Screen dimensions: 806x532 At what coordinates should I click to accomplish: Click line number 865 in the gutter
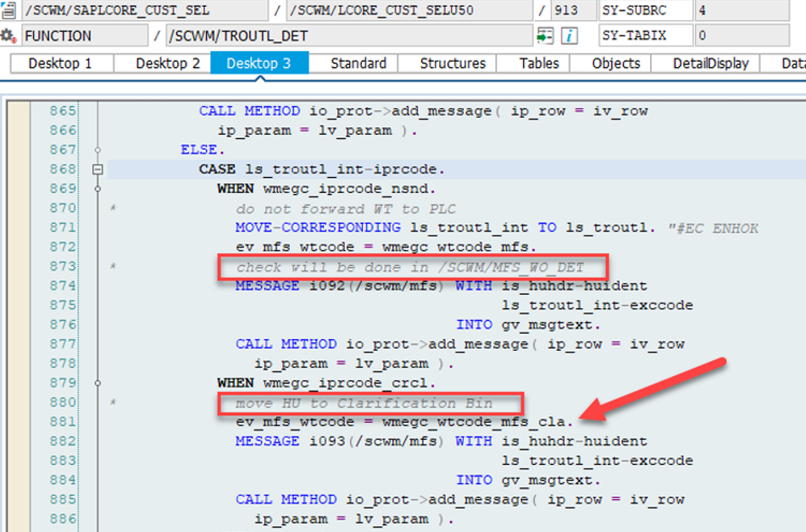(x=63, y=111)
